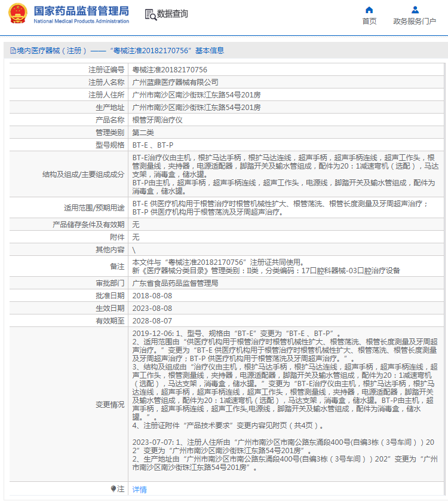Click the NMPA national emblem logo
This screenshot has width=448, height=501.
(18, 14)
